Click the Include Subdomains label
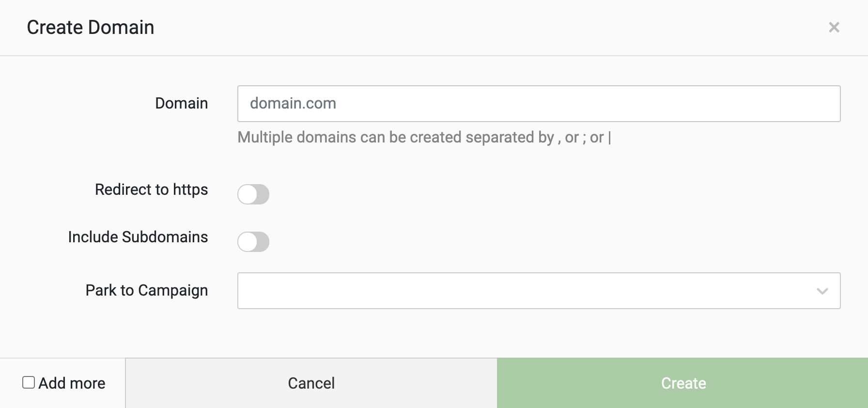 point(138,237)
